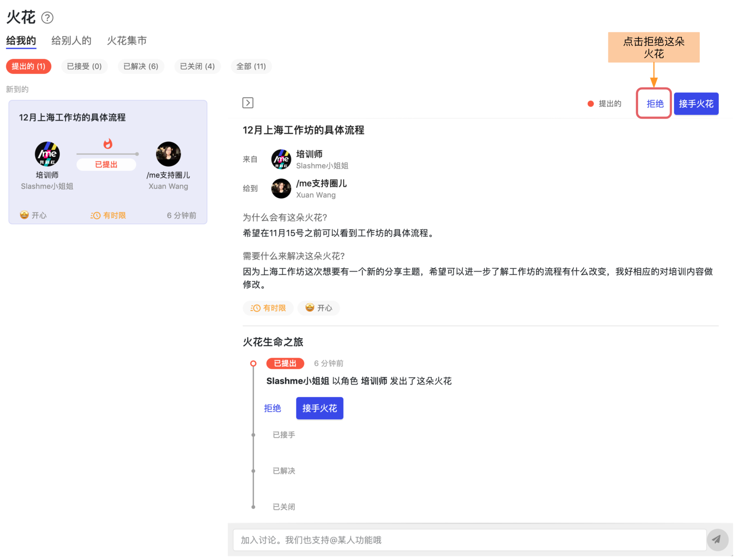The width and height of the screenshot is (739, 560).
Task: Click the 开心 emoji on the card footer
Action: [x=24, y=215]
